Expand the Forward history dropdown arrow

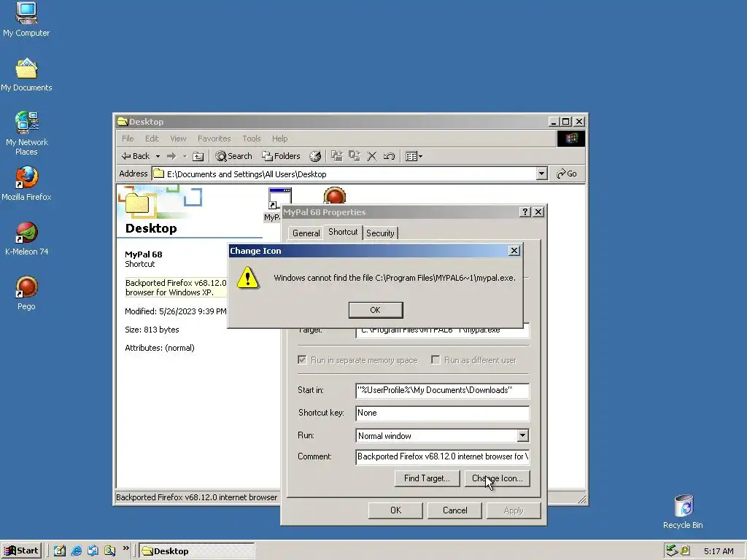tap(185, 156)
